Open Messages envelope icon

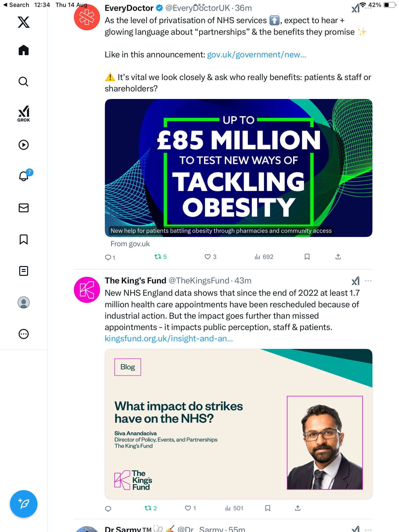click(24, 208)
